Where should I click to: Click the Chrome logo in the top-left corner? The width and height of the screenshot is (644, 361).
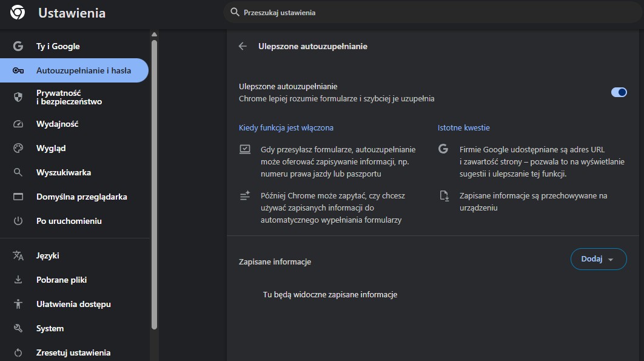17,12
